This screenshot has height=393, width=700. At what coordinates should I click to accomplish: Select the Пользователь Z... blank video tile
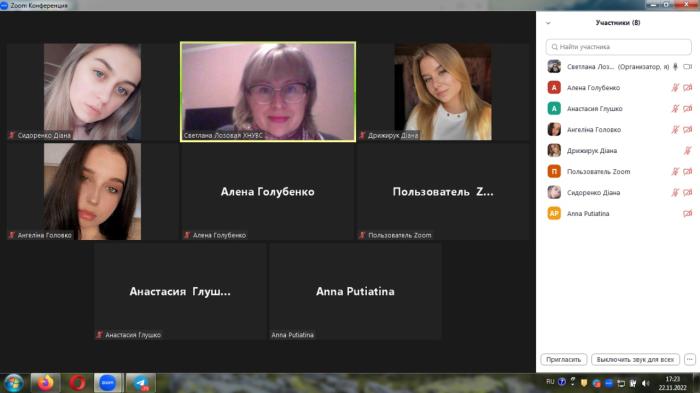point(443,192)
